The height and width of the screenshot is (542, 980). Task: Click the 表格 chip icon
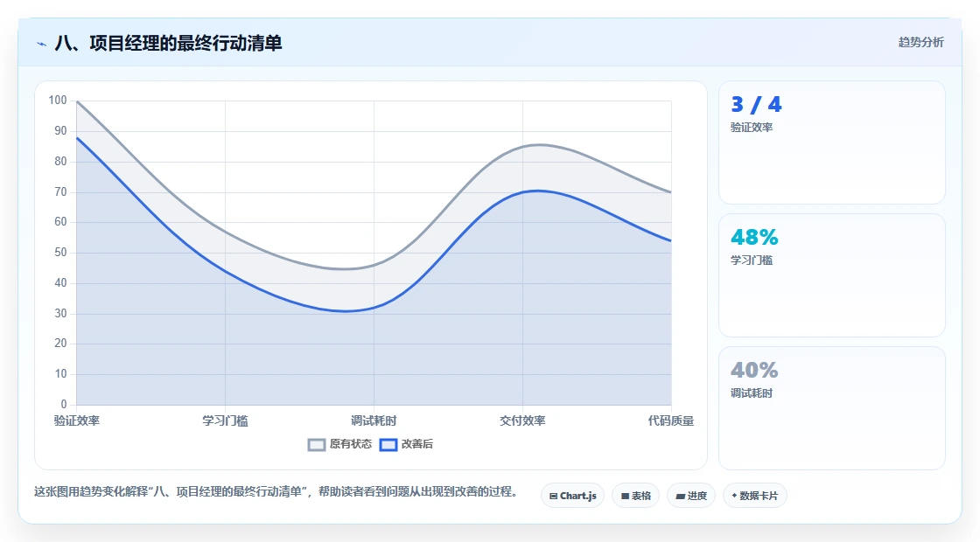coord(625,497)
